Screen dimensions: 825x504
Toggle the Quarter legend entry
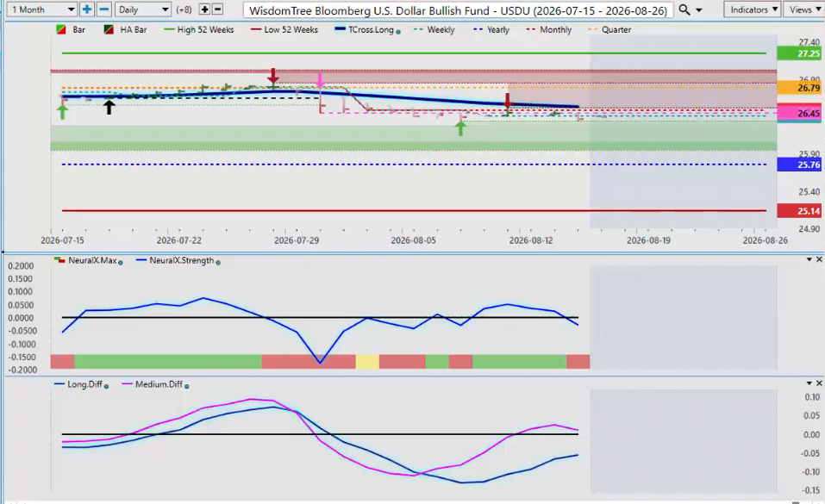tap(609, 30)
